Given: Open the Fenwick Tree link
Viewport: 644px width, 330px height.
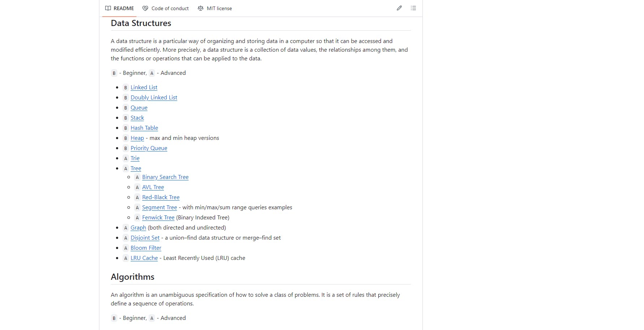Looking at the screenshot, I should coord(158,218).
